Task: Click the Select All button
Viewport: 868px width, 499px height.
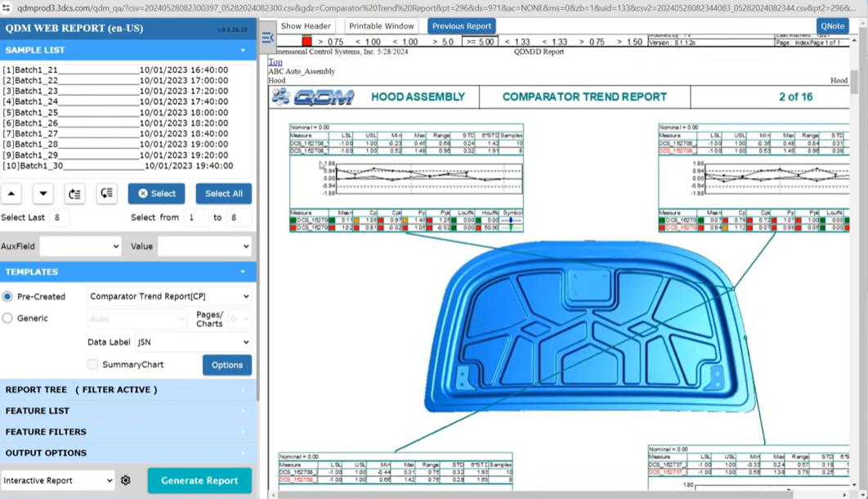Action: click(224, 194)
